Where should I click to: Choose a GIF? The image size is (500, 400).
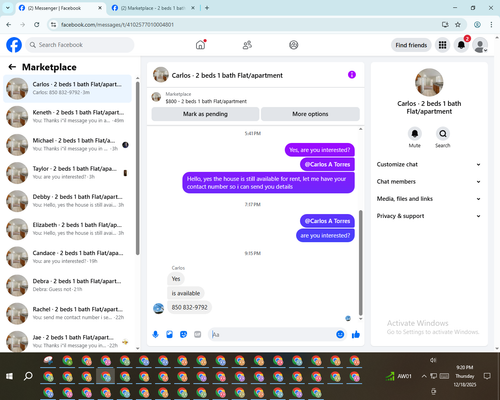click(x=198, y=334)
